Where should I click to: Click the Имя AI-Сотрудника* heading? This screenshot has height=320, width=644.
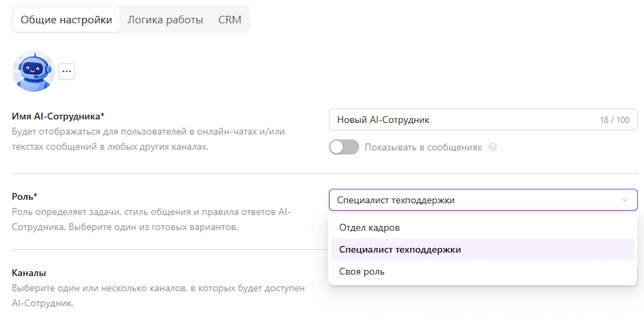click(58, 116)
